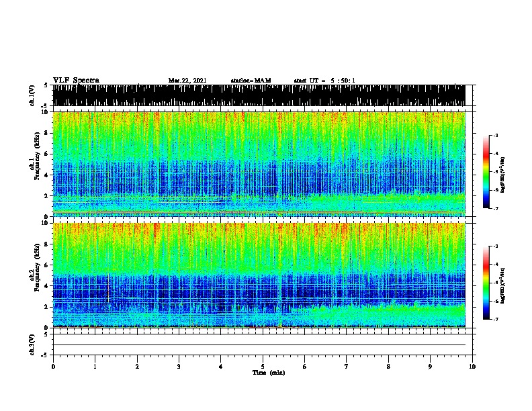Click time axis tick label "5"
Image resolution: width=532 pixels, height=411 pixels.
click(x=263, y=366)
